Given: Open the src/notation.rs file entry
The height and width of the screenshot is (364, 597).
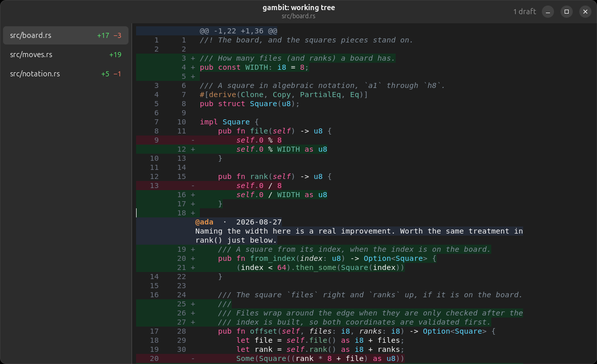Looking at the screenshot, I should click(x=65, y=74).
